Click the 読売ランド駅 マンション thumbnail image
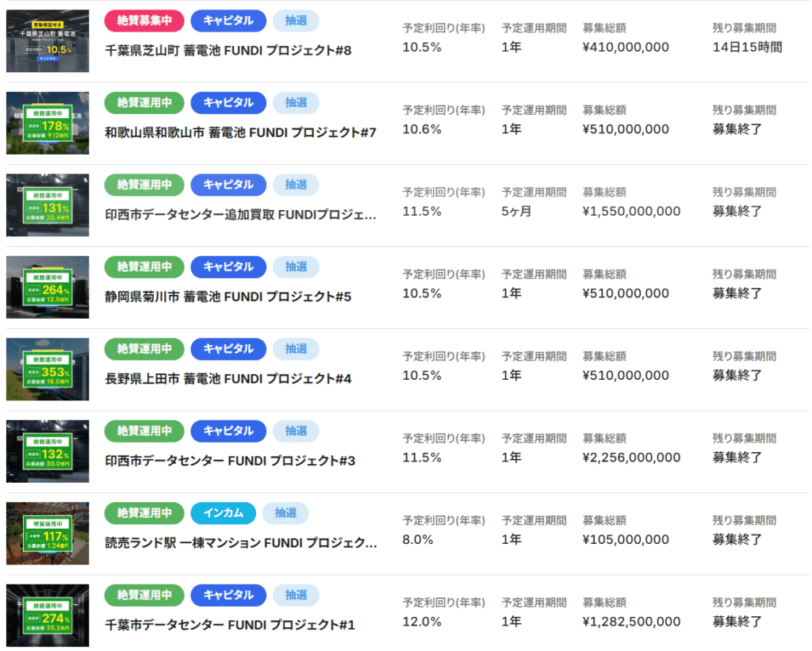This screenshot has height=651, width=812. (x=48, y=534)
